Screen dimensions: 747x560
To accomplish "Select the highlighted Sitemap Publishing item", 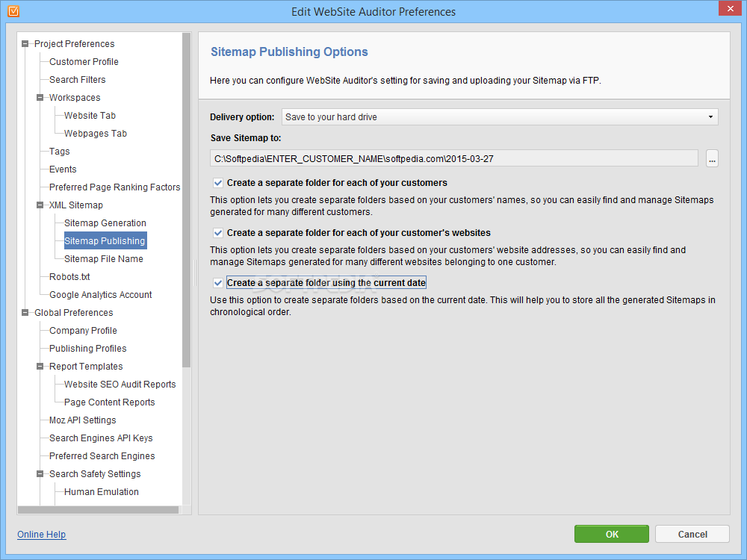I will coord(105,241).
